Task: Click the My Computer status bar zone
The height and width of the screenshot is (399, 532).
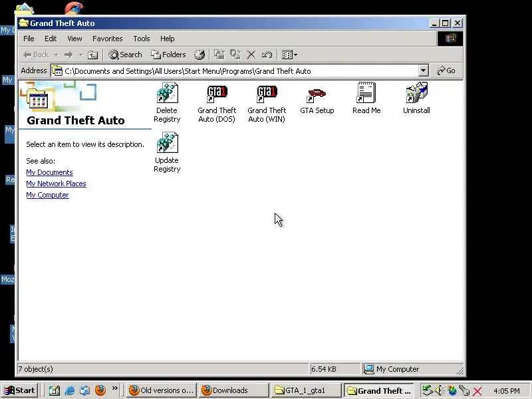Action: click(x=391, y=369)
